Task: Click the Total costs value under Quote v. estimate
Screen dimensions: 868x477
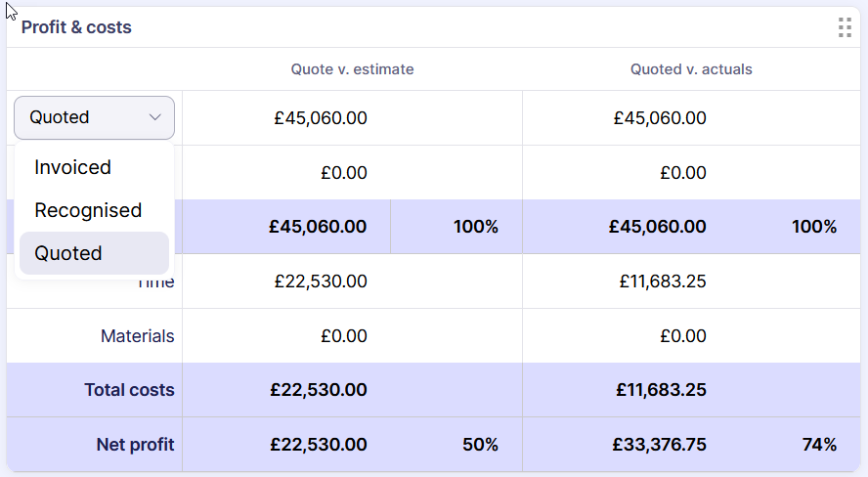Action: (319, 390)
